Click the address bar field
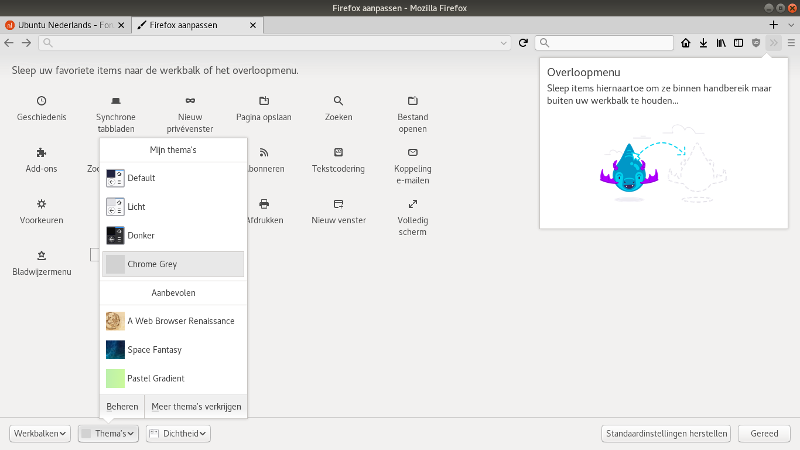The width and height of the screenshot is (800, 450). click(274, 43)
